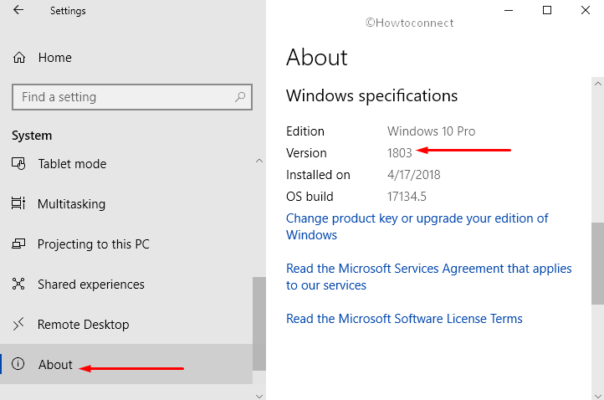
Task: Open Microsoft Software License Terms link
Action: click(x=404, y=319)
